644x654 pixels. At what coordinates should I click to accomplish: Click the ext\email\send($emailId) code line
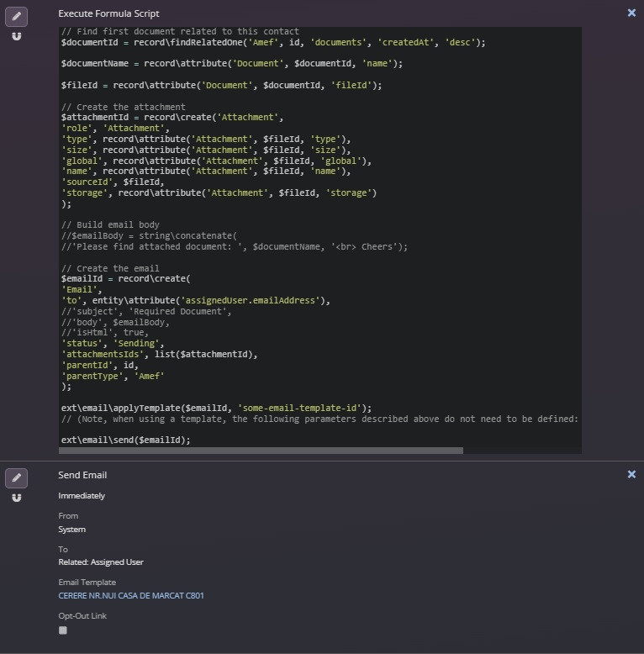tap(126, 440)
